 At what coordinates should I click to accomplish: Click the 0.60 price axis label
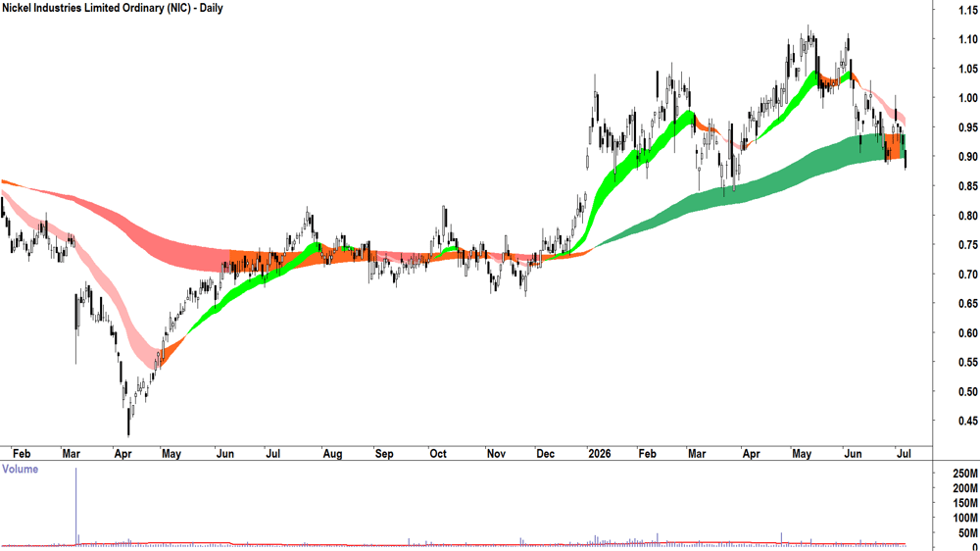tap(968, 333)
